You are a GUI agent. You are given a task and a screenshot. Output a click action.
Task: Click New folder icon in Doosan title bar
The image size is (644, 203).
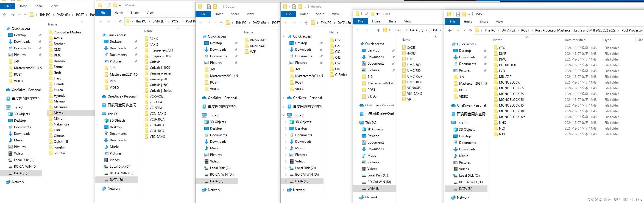point(215,7)
